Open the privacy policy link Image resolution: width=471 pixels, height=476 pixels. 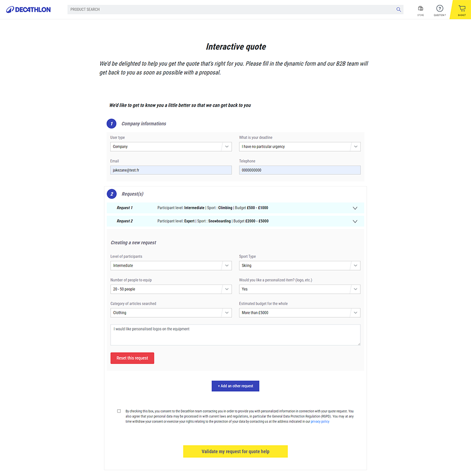pyautogui.click(x=320, y=421)
